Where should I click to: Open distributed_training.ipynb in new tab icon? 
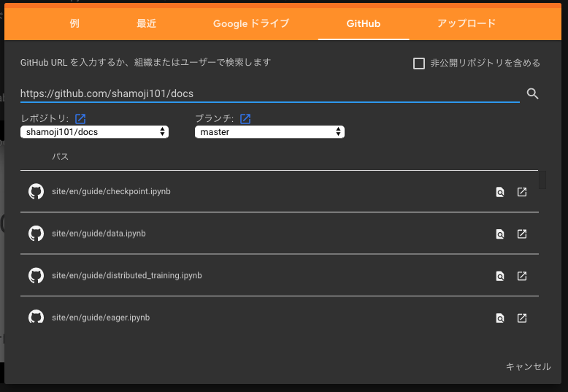[521, 276]
